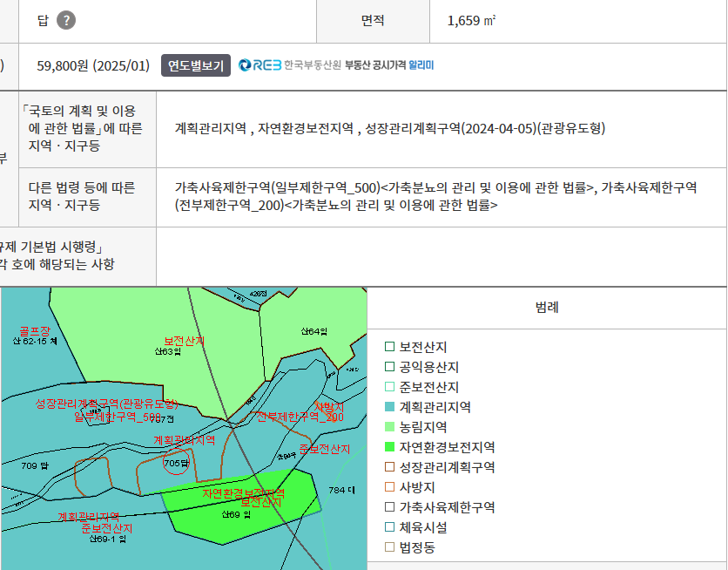Open the 연도별보기 yearly price button

pos(196,65)
